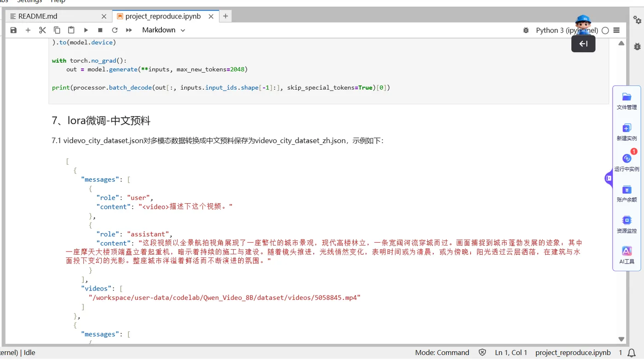Click the kernel status circle indicator
644x360 pixels.
point(605,30)
